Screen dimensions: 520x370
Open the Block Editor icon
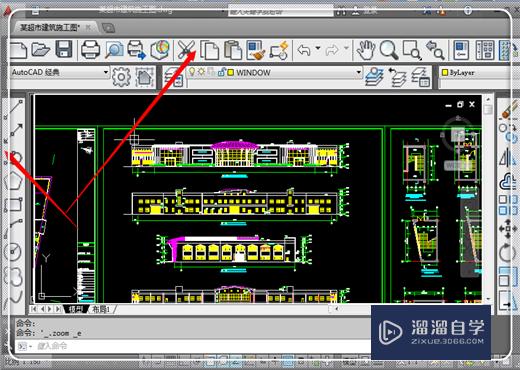pos(279,50)
